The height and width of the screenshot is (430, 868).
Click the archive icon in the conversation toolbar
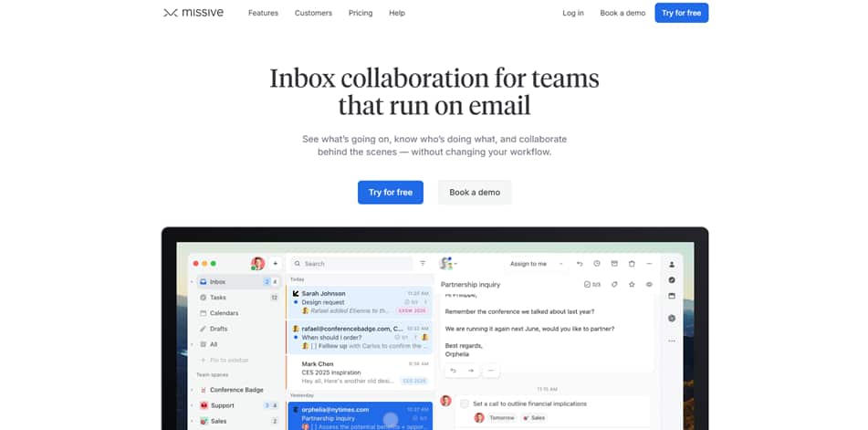(x=615, y=263)
